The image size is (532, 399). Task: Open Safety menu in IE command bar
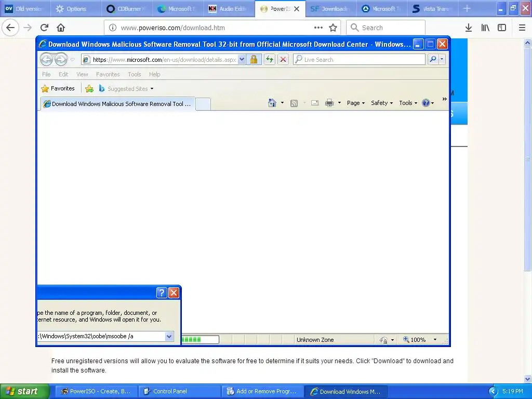pyautogui.click(x=382, y=103)
